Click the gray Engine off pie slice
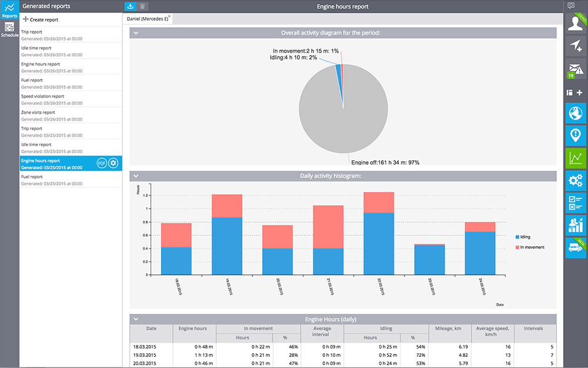Viewport: 588px width, 368px height. pyautogui.click(x=335, y=118)
